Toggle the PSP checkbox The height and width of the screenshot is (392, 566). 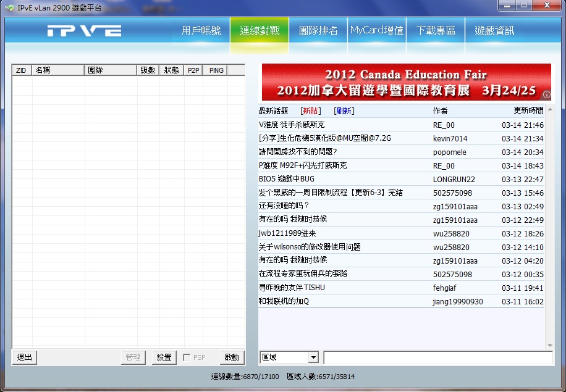(187, 357)
